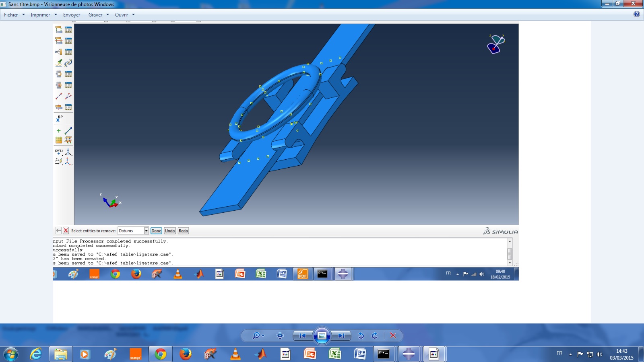Skip to the next photo
The width and height of the screenshot is (644, 362).
click(341, 335)
